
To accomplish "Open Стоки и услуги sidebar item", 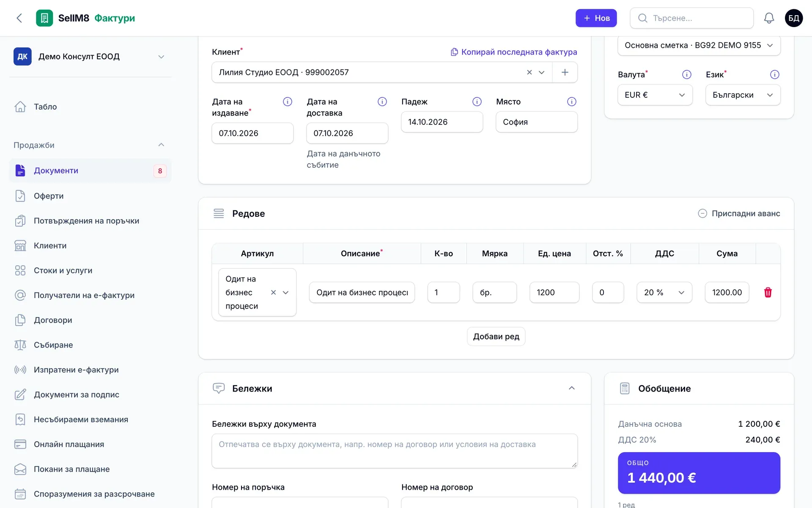I will (x=90, y=271).
